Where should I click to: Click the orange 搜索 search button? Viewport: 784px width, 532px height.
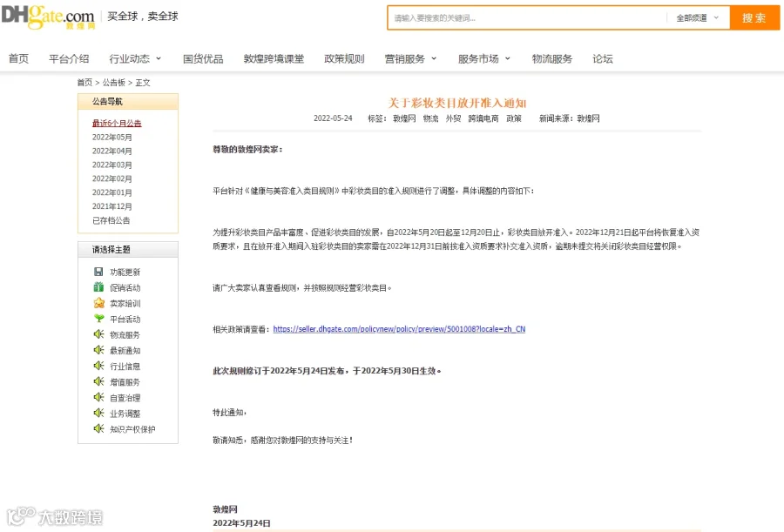pyautogui.click(x=754, y=18)
